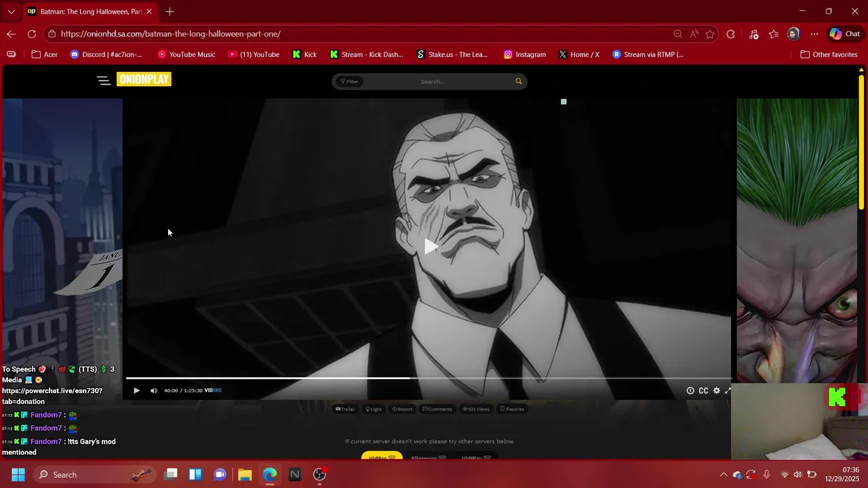
Task: Open File Explorer from taskbar
Action: 245,474
